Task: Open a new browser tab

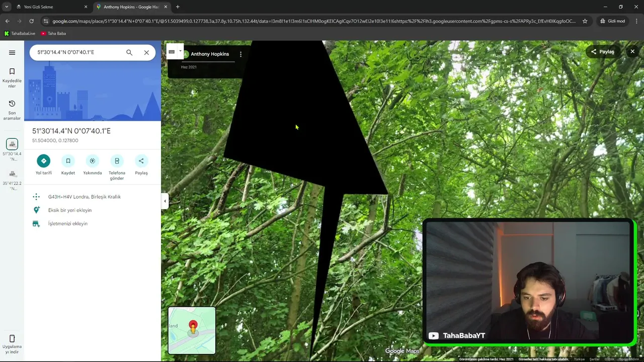Action: tap(178, 7)
